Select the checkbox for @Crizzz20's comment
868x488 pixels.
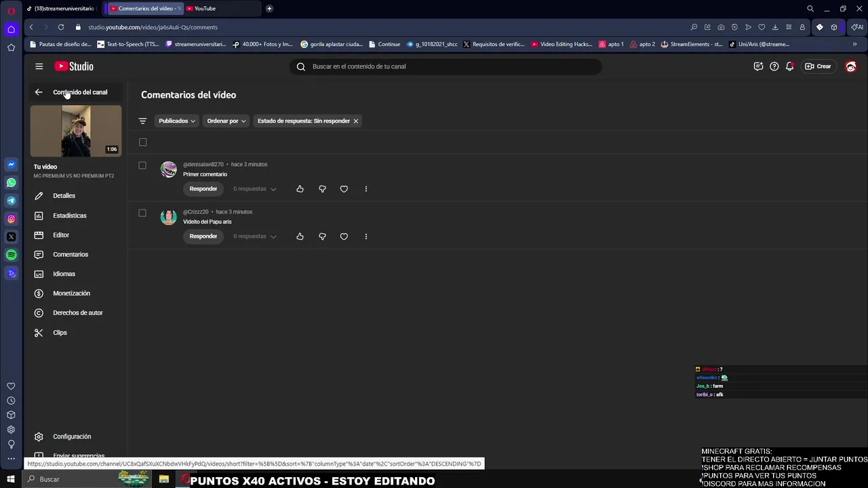142,213
